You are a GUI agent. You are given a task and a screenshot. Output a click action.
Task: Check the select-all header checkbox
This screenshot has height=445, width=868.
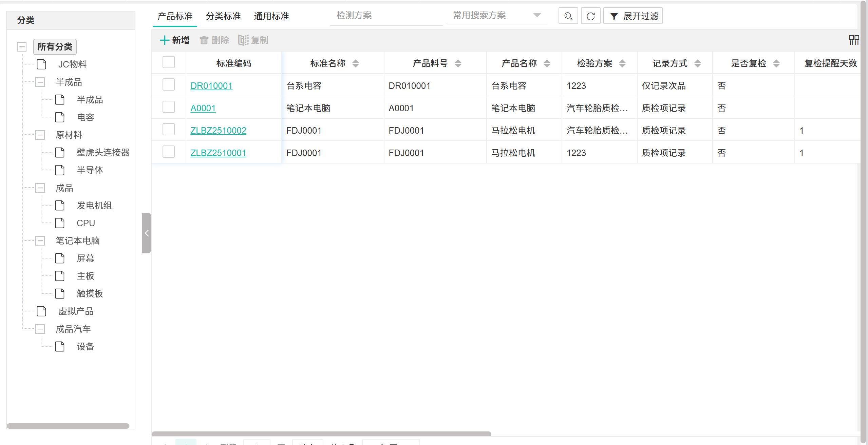click(169, 62)
